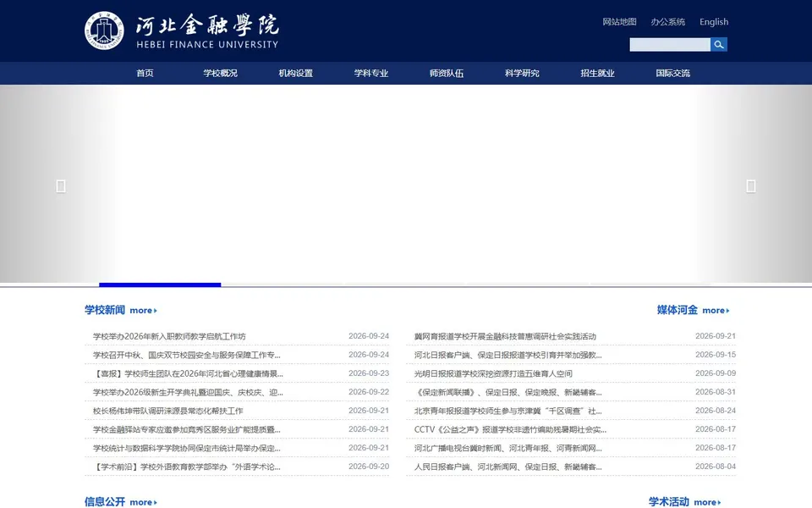
Task: Open news 学校举办2026年新入职教师教学启航工作坊
Action: coord(169,336)
